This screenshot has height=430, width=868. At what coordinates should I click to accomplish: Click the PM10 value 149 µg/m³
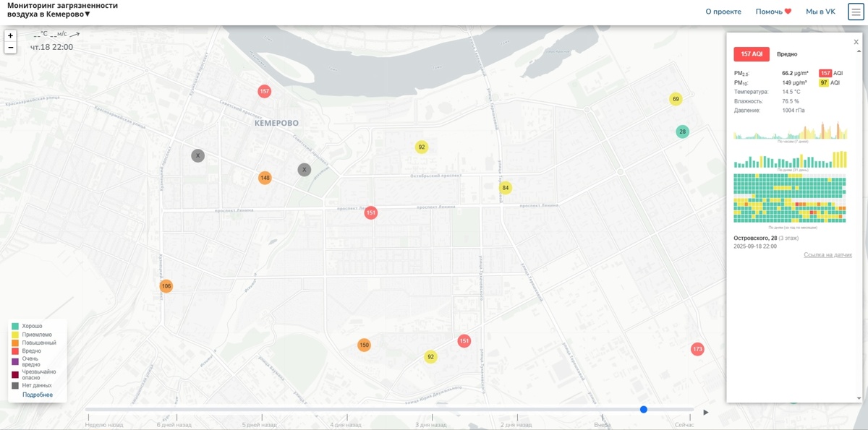[794, 82]
